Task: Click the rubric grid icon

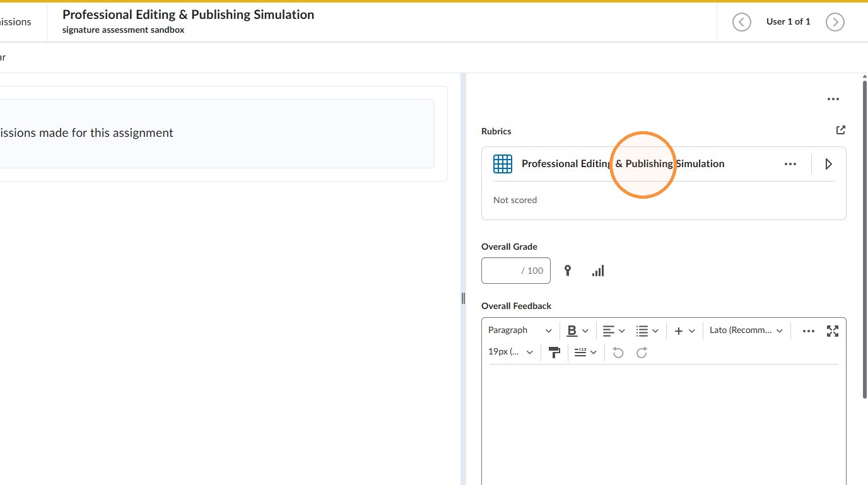Action: [x=503, y=164]
